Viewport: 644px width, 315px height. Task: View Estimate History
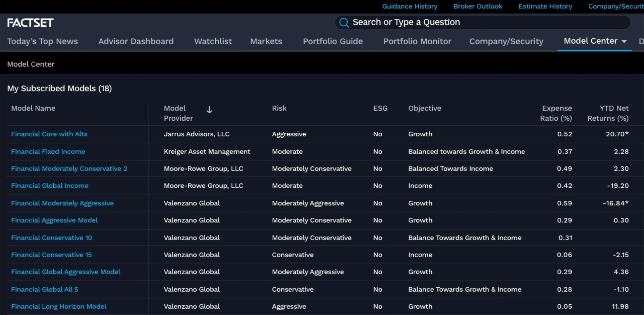(x=545, y=6)
